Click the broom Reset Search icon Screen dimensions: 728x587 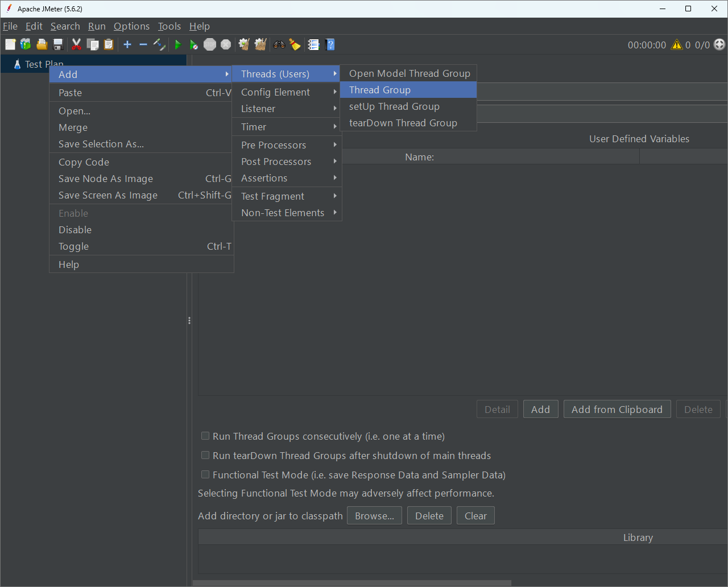[295, 44]
